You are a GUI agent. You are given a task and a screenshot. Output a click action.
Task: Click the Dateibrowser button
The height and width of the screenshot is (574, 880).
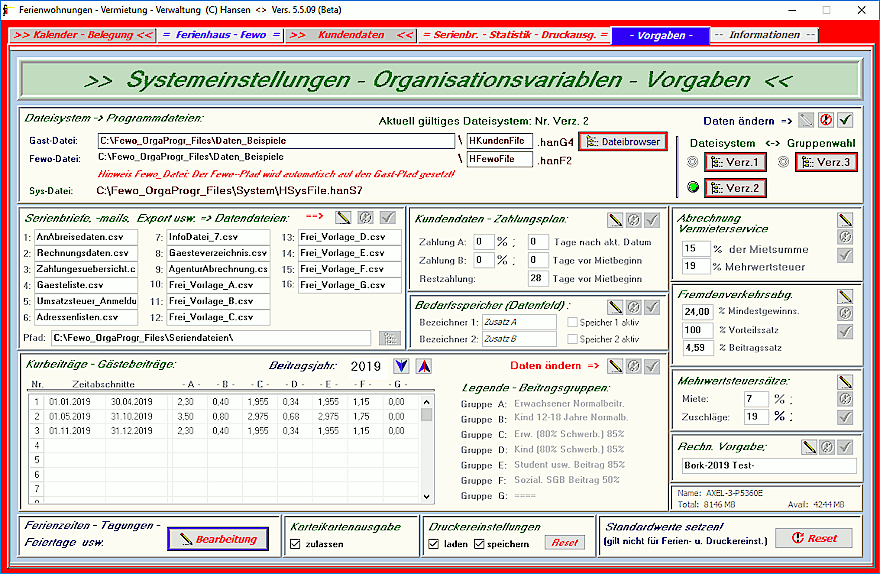pos(622,142)
